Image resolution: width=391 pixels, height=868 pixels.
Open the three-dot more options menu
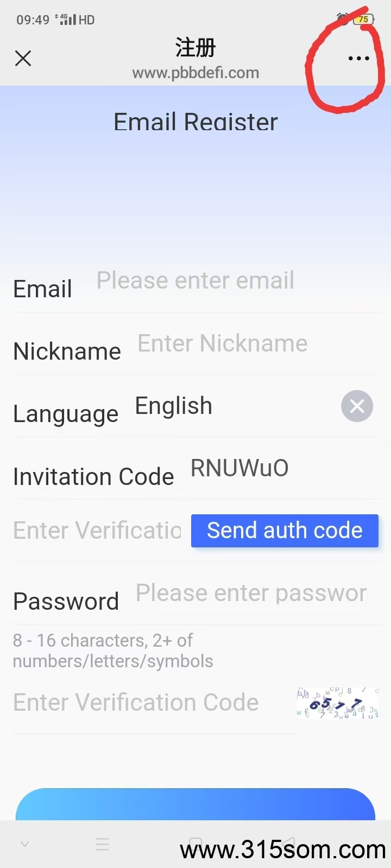tap(358, 58)
